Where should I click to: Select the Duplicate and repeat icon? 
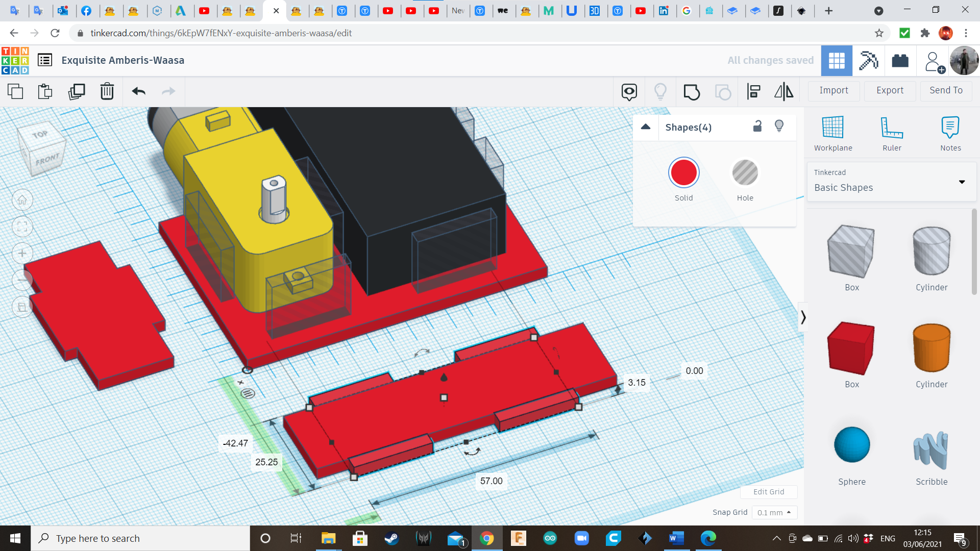(x=77, y=92)
